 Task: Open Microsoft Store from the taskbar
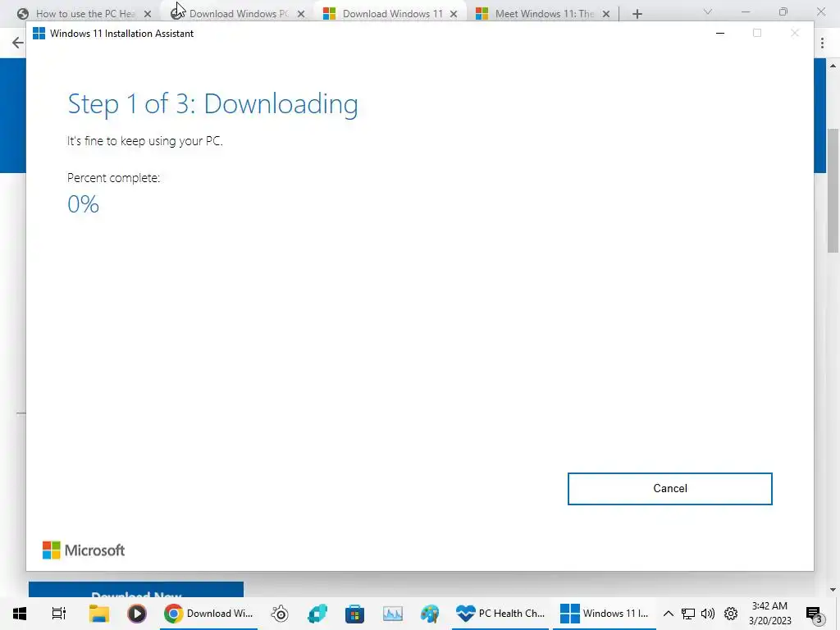pyautogui.click(x=354, y=614)
